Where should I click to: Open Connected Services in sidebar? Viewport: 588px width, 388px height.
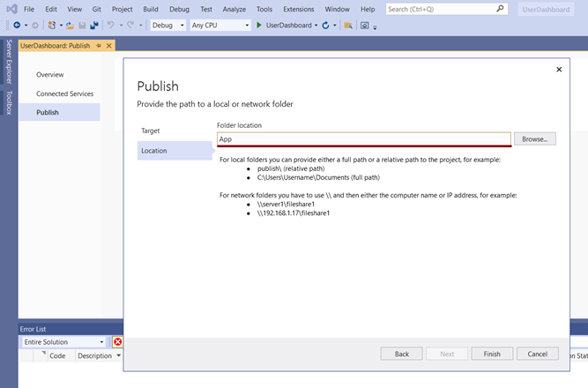pyautogui.click(x=65, y=93)
